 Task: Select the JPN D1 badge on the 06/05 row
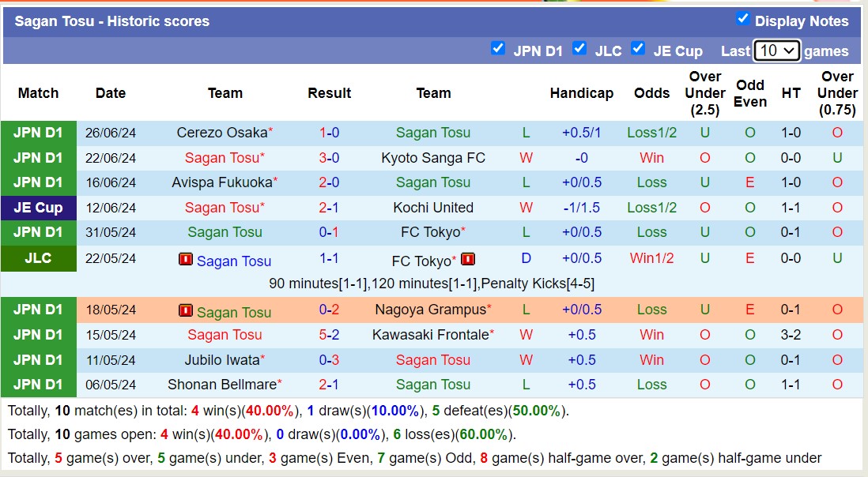coord(38,385)
